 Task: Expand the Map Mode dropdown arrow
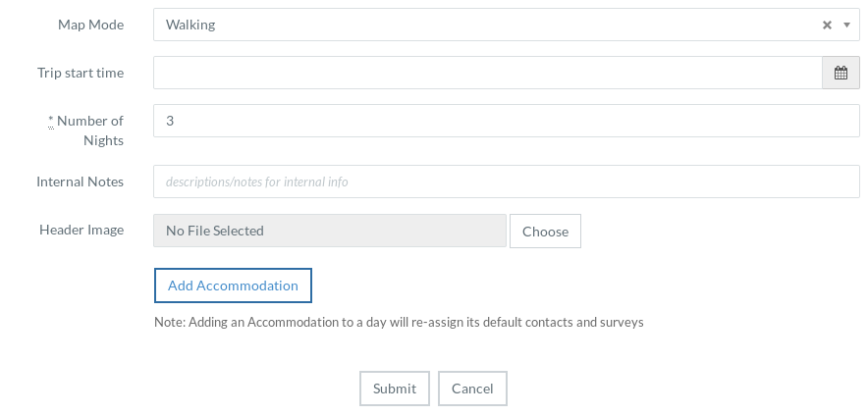[x=846, y=26]
